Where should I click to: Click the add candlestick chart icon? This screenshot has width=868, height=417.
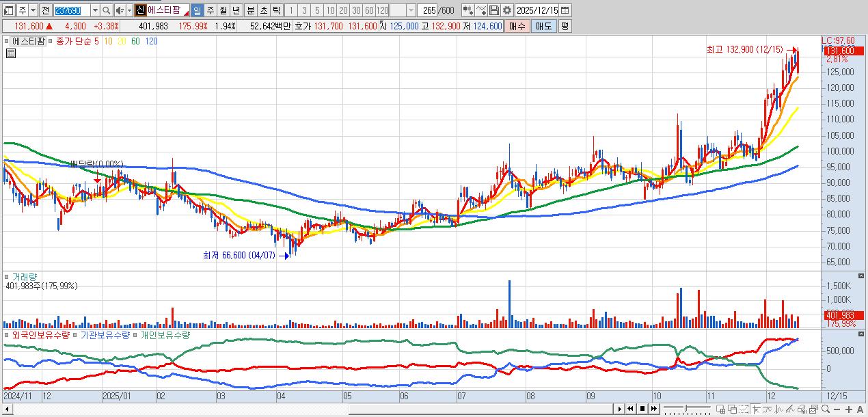pos(468,10)
